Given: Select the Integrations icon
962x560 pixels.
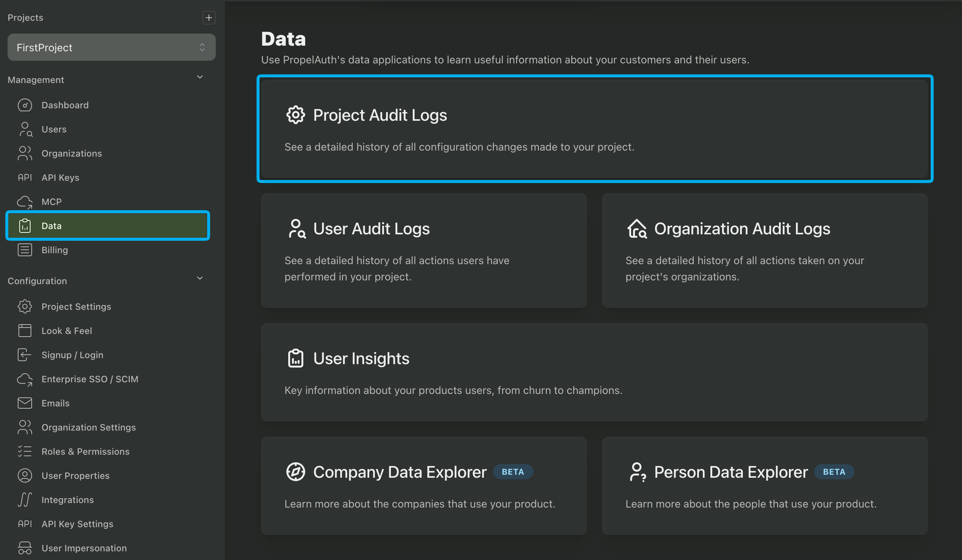Looking at the screenshot, I should pyautogui.click(x=25, y=500).
